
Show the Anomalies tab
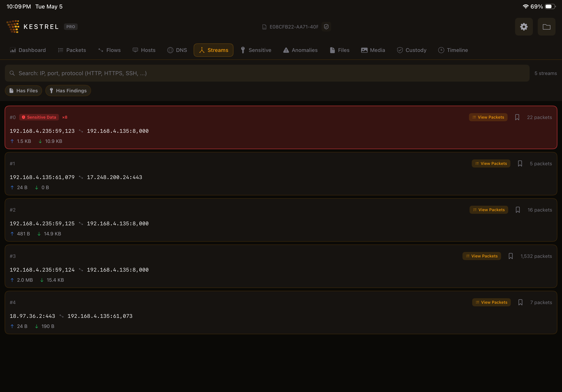pos(300,50)
